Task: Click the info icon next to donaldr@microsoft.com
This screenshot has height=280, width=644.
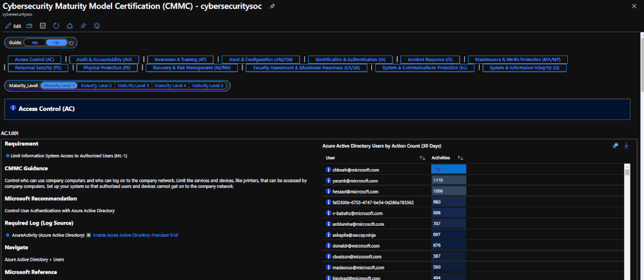Action: pos(329,246)
